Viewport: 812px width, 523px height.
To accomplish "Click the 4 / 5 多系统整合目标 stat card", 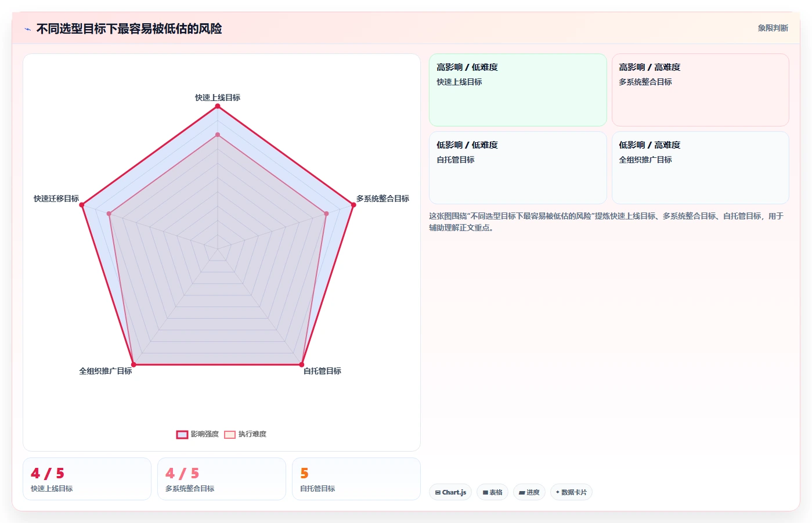I will (222, 479).
